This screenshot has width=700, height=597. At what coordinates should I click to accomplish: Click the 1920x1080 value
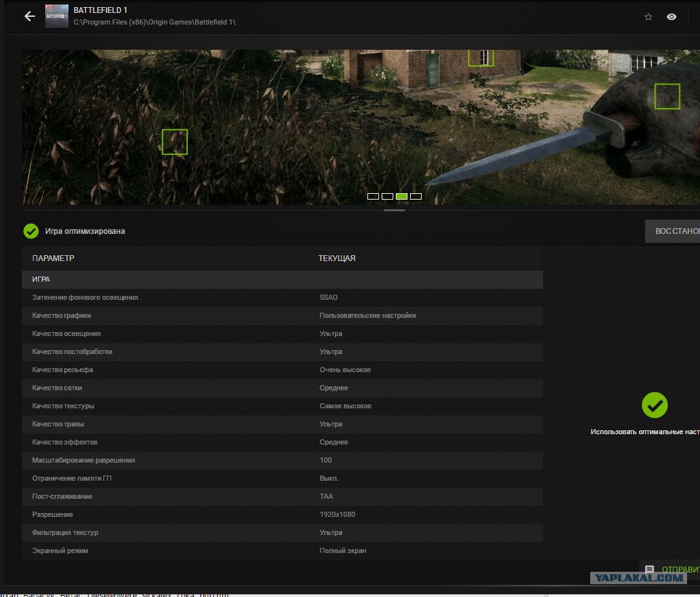point(338,514)
